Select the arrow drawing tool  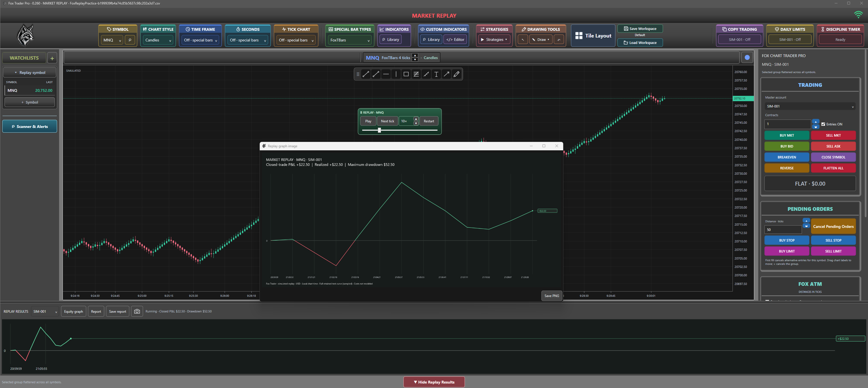pos(446,74)
